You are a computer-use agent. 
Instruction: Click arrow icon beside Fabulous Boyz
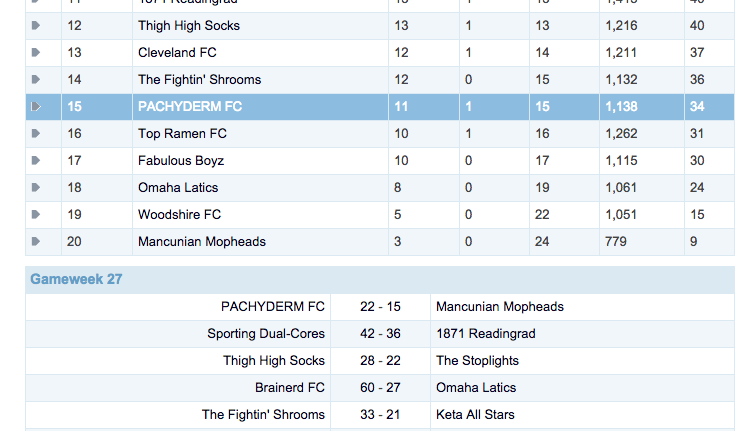(x=36, y=161)
